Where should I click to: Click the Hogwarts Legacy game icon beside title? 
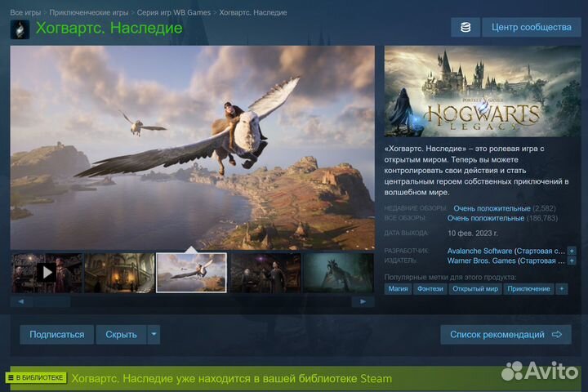click(20, 29)
